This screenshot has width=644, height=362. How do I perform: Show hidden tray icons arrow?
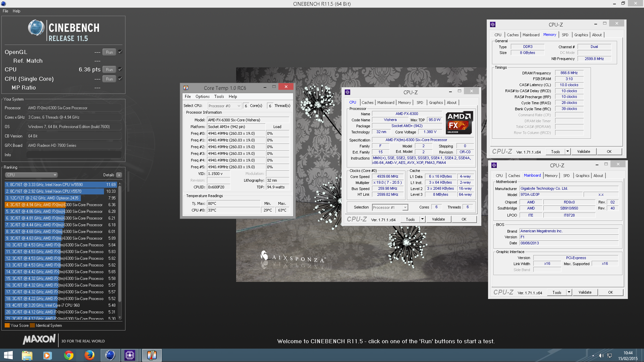tap(593, 356)
